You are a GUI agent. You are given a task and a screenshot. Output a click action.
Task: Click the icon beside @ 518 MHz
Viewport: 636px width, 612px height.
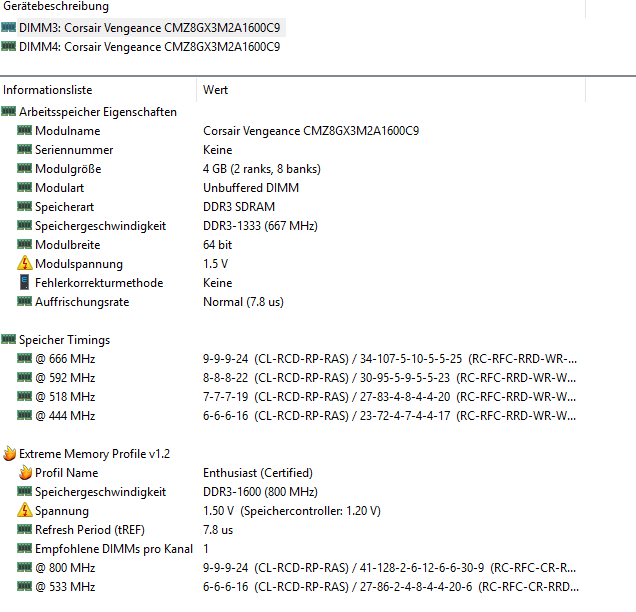[x=24, y=397]
